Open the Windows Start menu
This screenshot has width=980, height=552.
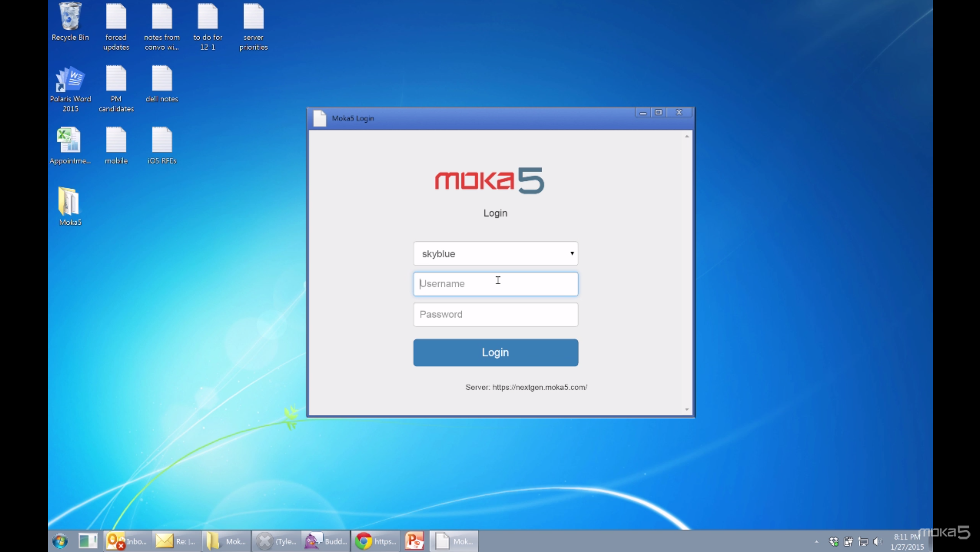(x=60, y=541)
